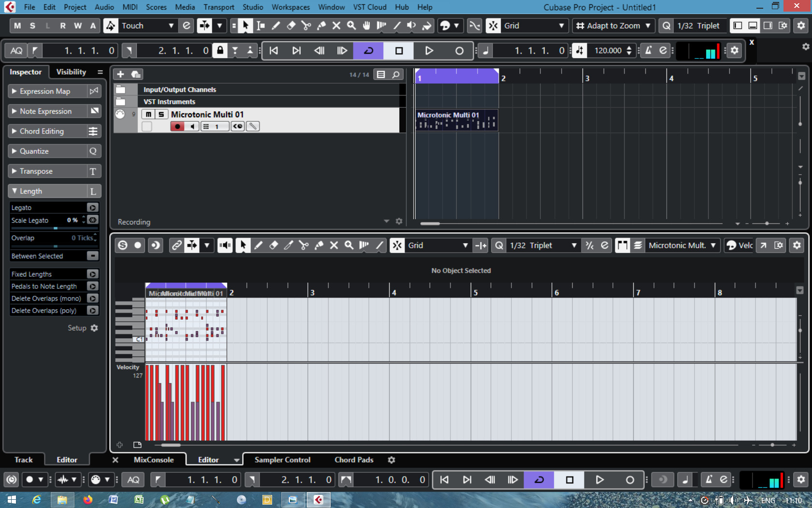The width and height of the screenshot is (812, 508).
Task: Select the key editor Split scissors tool
Action: point(304,245)
